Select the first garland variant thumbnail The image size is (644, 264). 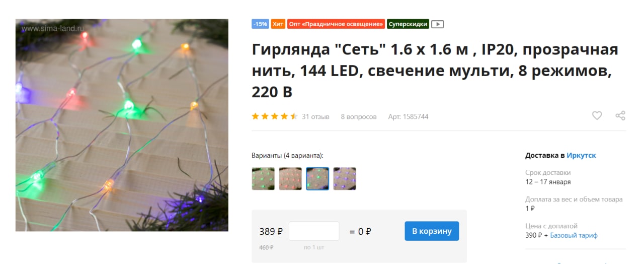[263, 179]
